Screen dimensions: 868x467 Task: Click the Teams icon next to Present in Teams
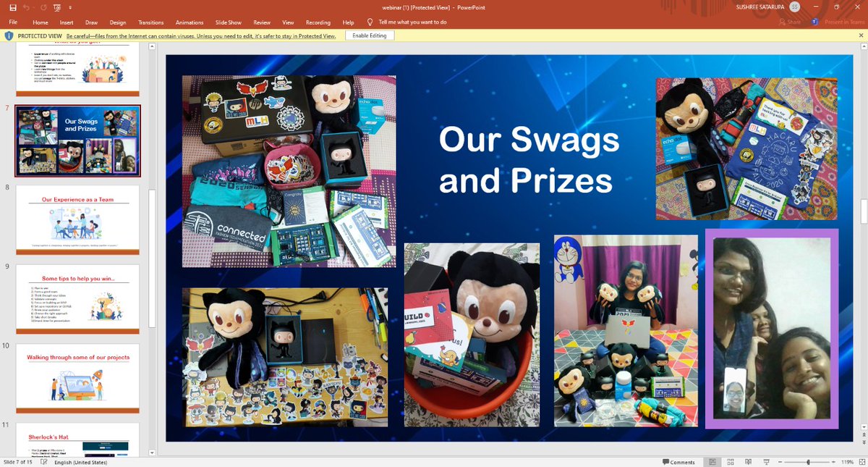click(815, 22)
